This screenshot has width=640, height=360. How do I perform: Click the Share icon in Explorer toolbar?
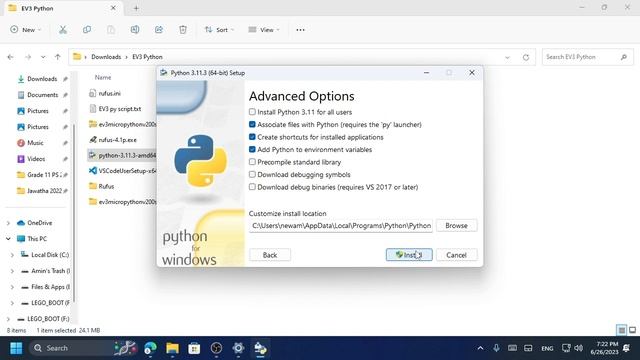(x=159, y=30)
